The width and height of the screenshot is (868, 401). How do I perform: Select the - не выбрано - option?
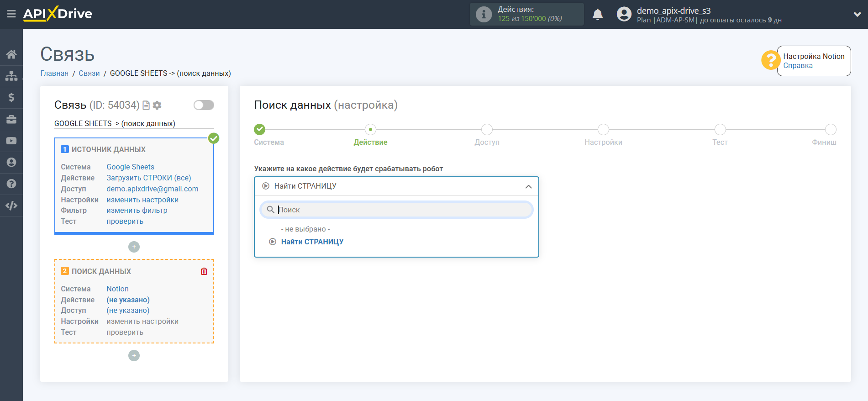click(305, 229)
